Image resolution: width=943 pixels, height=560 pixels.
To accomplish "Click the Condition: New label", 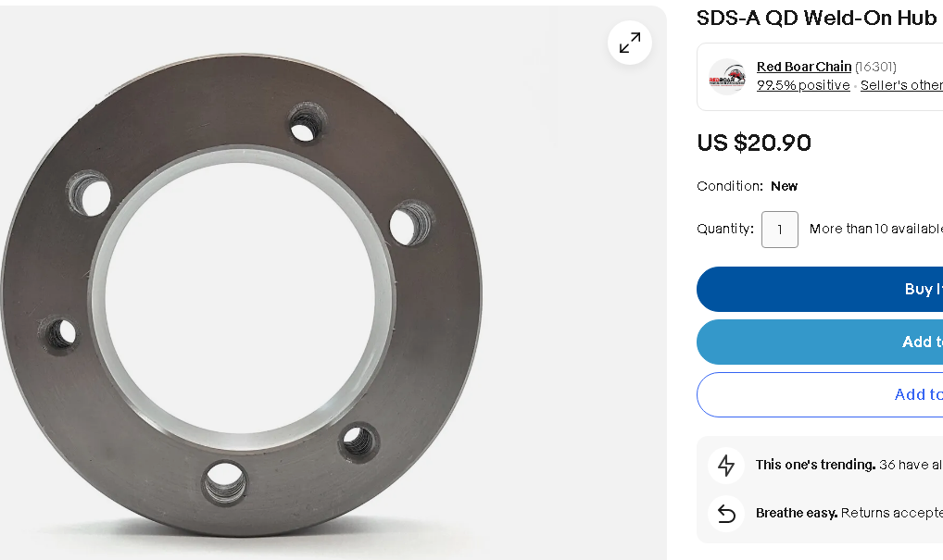I will coord(747,186).
